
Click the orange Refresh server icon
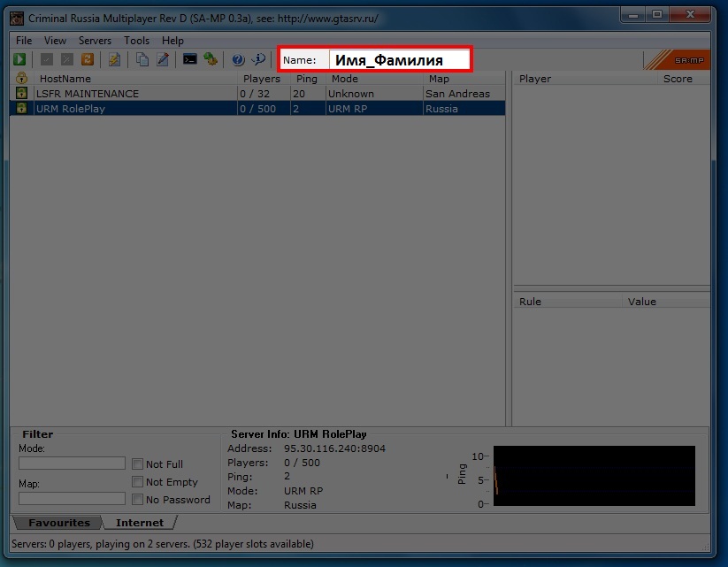point(88,59)
